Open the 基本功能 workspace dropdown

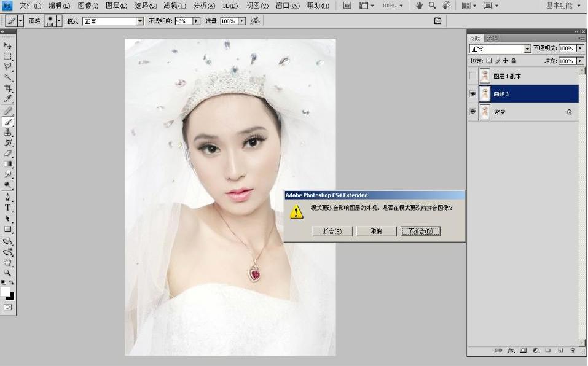(x=563, y=6)
